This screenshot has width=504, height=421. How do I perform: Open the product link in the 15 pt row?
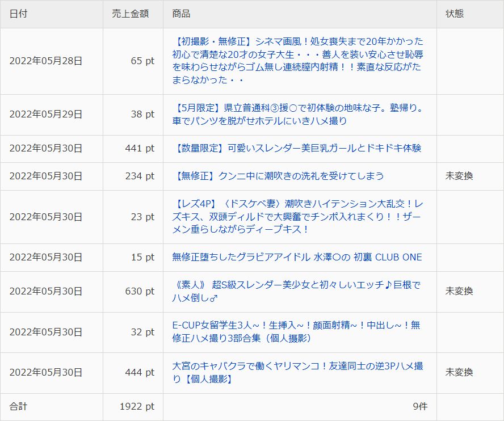(297, 257)
